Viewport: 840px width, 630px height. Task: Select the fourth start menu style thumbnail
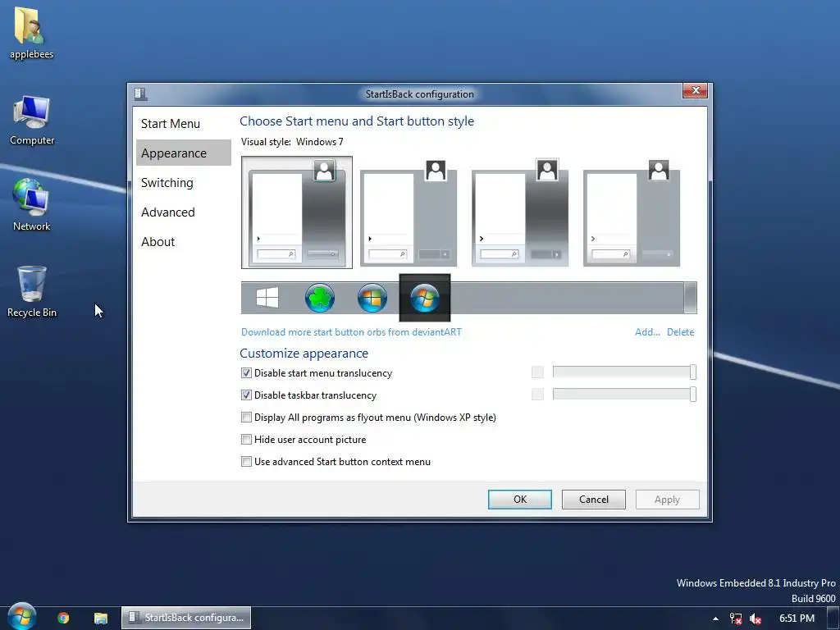[632, 212]
